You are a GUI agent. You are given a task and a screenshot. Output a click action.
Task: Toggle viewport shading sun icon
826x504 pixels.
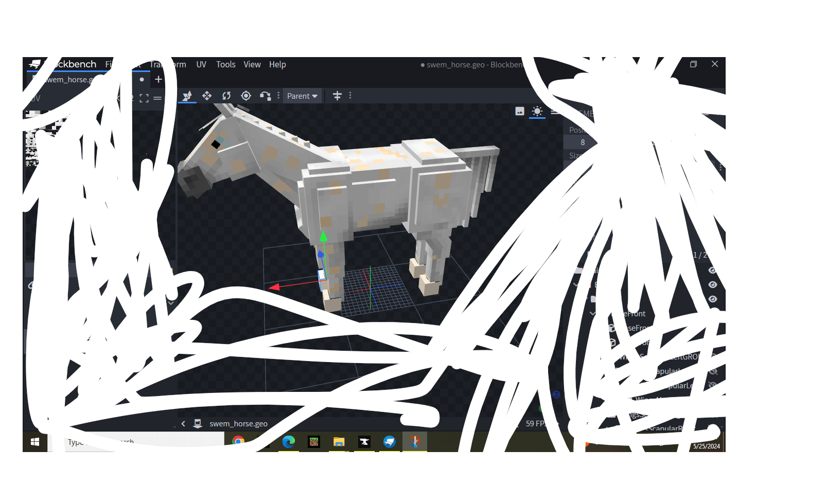tap(537, 111)
